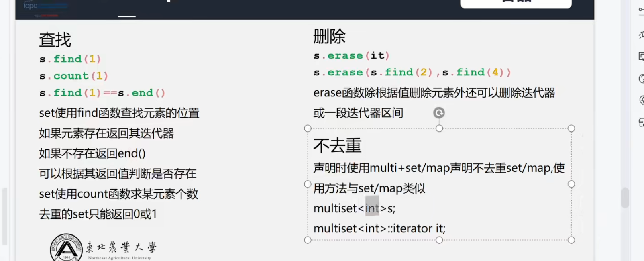
Task: Click the lowest icon in the right sidebar
Action: click(641, 122)
